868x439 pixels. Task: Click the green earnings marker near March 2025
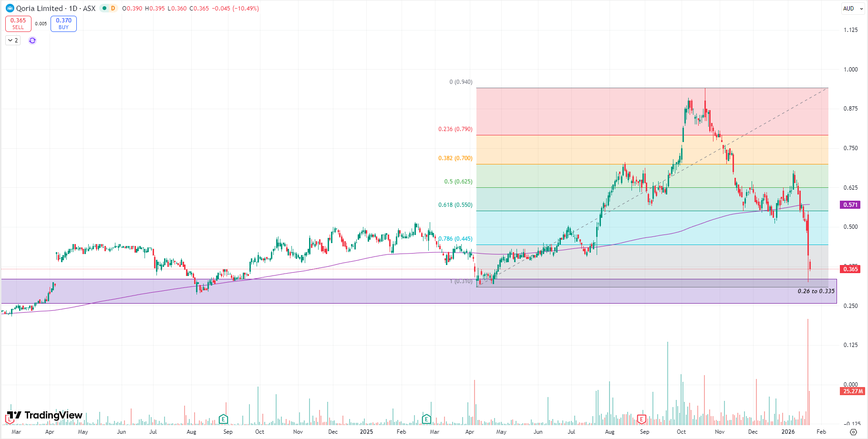pos(426,419)
